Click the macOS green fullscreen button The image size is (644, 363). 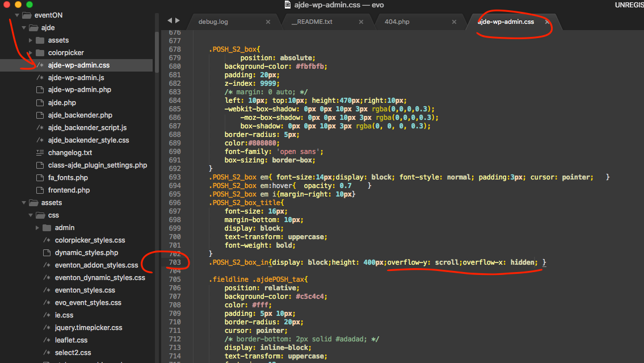pyautogui.click(x=31, y=5)
